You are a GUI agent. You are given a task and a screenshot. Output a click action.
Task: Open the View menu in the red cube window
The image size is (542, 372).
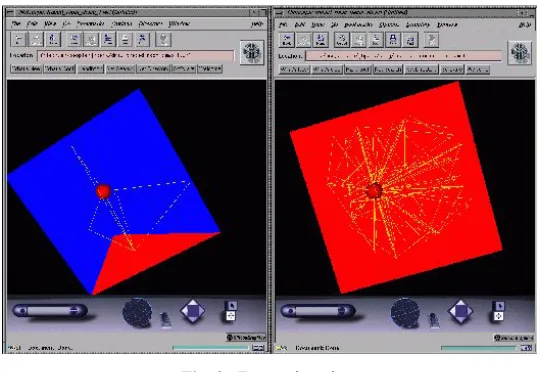[318, 25]
